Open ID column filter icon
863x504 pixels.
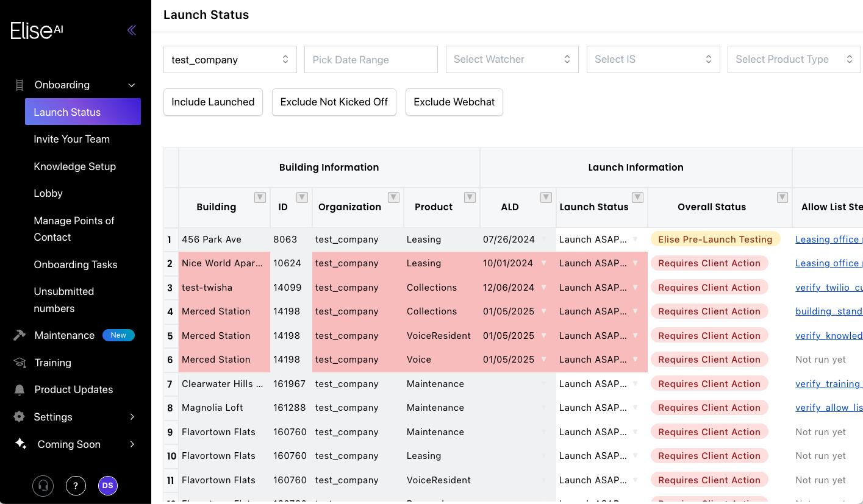pos(302,197)
